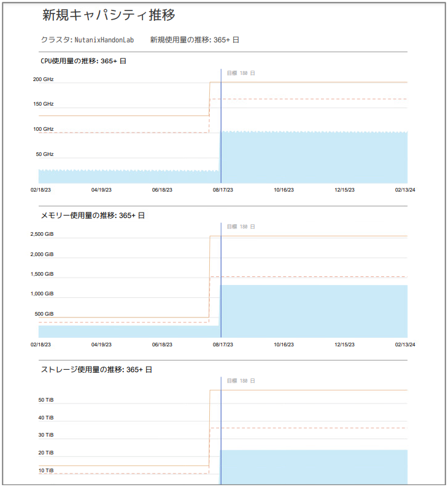The height and width of the screenshot is (487, 448).
Task: Click the 2,000 GiB axis label
Action: pos(42,254)
